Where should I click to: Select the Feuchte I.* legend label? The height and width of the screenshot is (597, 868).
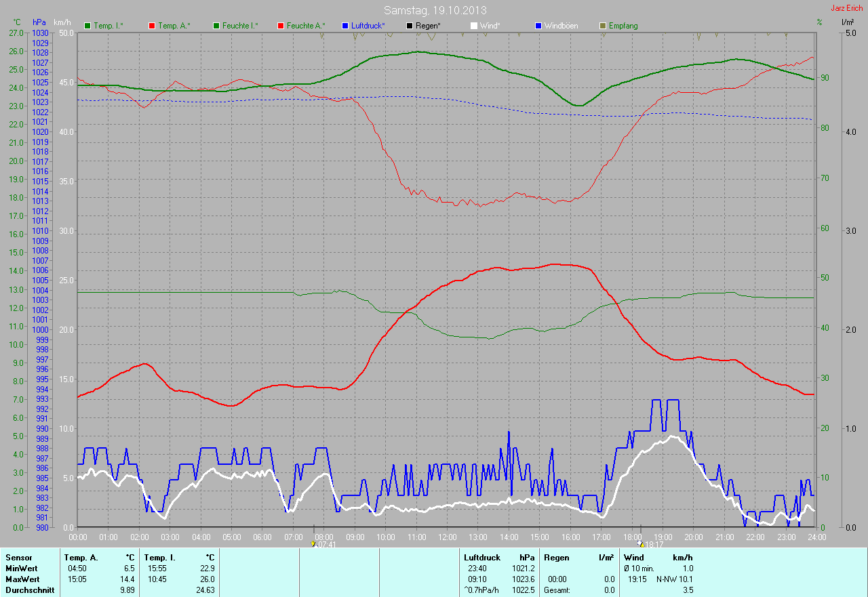[x=241, y=26]
